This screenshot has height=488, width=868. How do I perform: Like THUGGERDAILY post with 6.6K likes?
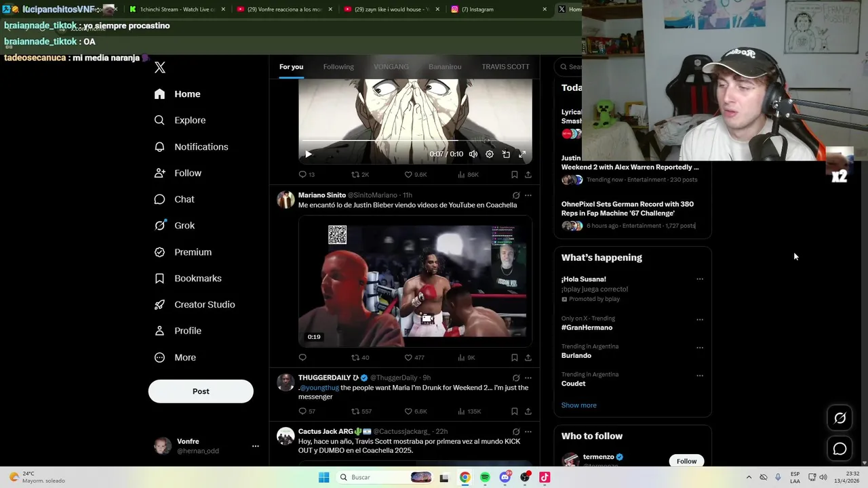[415, 411]
